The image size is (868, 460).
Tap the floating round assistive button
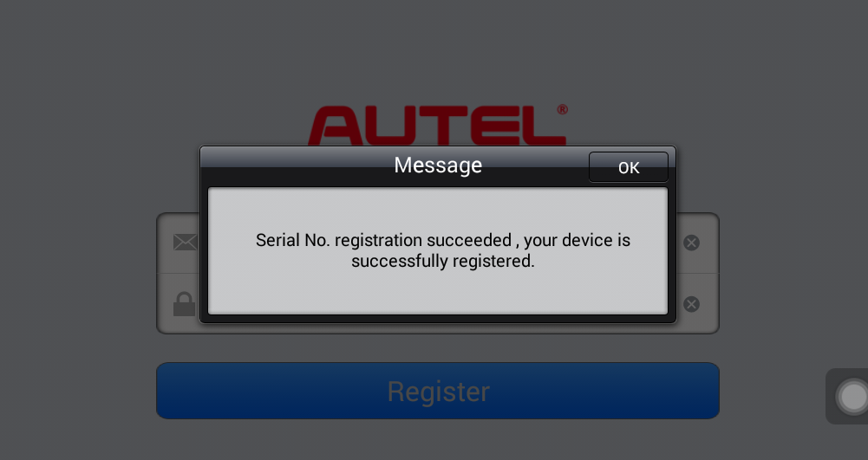click(x=852, y=397)
